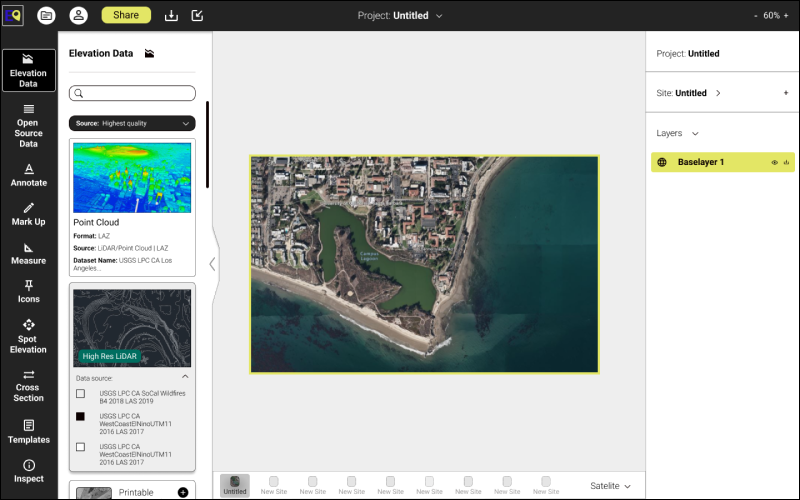Click the app logo icon
Viewport: 800px width, 500px height.
(x=13, y=15)
